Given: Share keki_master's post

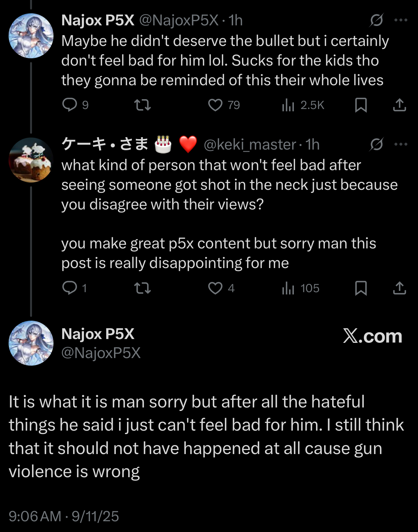Looking at the screenshot, I should tap(399, 288).
